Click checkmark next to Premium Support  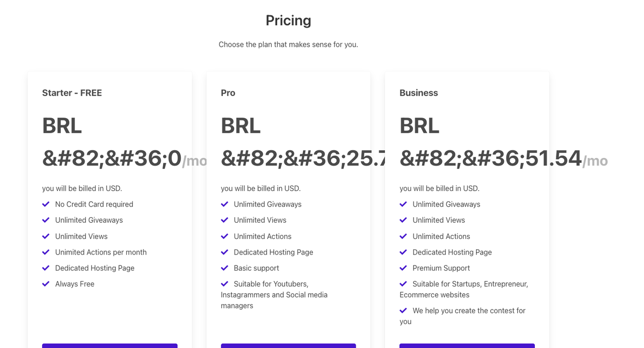(x=403, y=268)
